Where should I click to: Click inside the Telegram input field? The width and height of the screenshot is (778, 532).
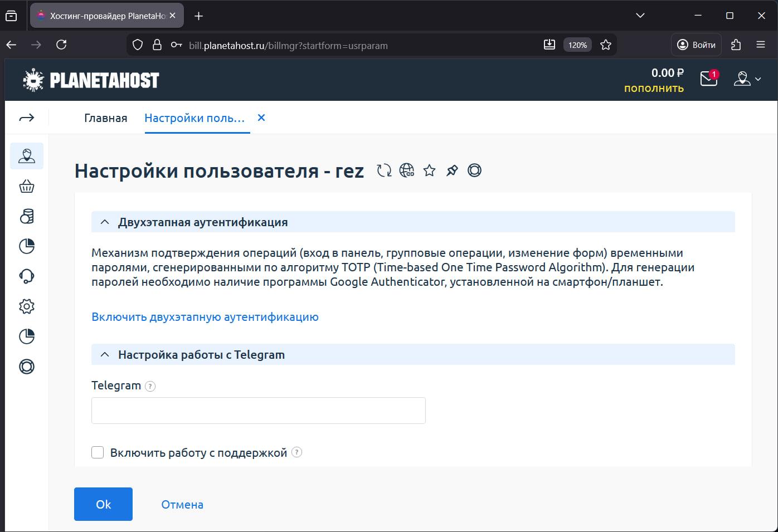pyautogui.click(x=258, y=410)
